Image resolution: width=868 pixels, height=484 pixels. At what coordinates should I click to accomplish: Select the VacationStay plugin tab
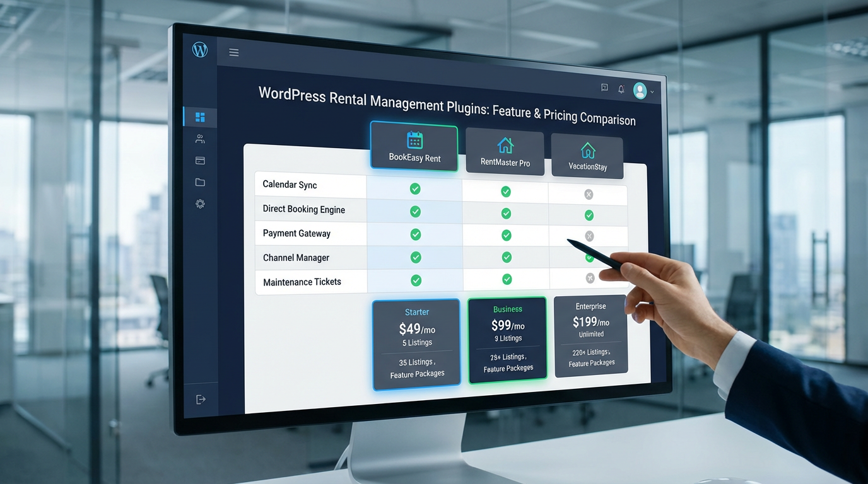(x=587, y=156)
